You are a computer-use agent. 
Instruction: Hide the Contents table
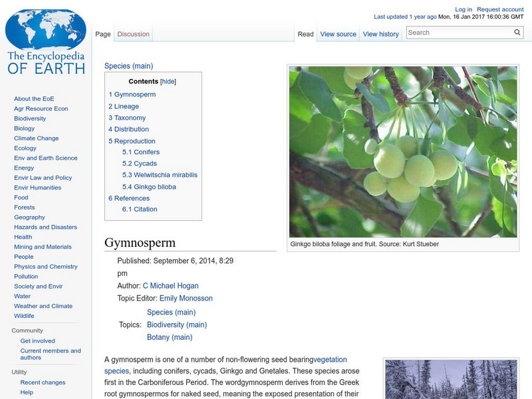(168, 81)
